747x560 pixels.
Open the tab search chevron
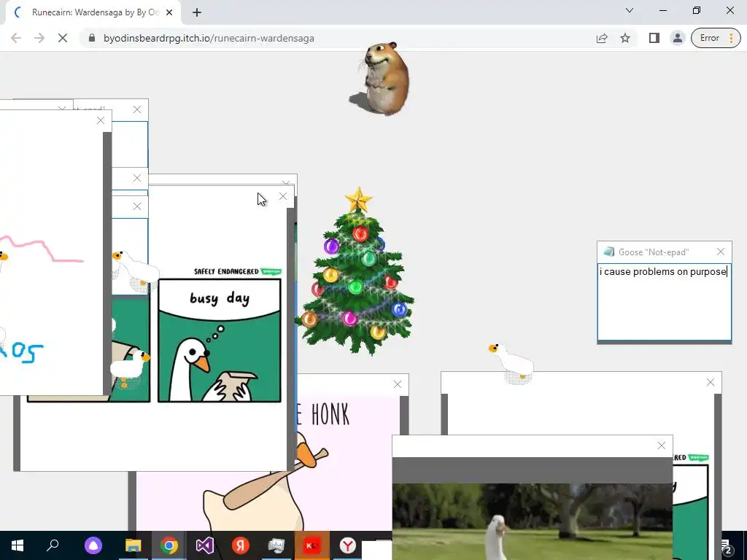[630, 10]
